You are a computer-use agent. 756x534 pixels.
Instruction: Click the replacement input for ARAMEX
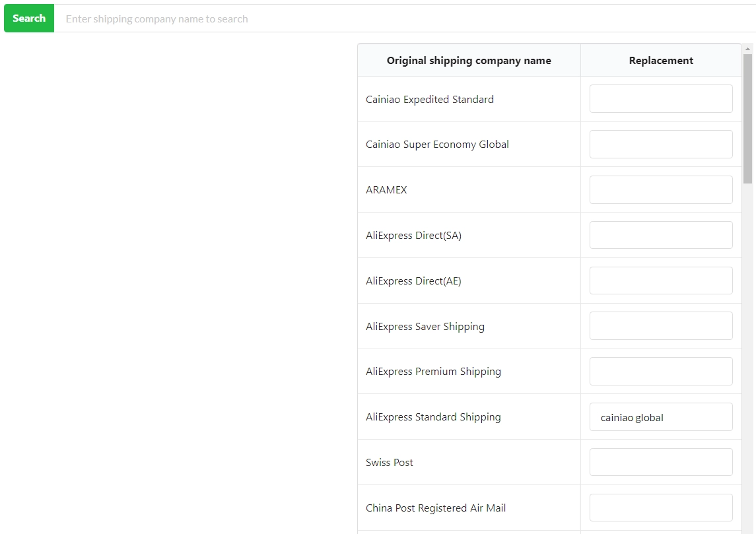(x=660, y=189)
